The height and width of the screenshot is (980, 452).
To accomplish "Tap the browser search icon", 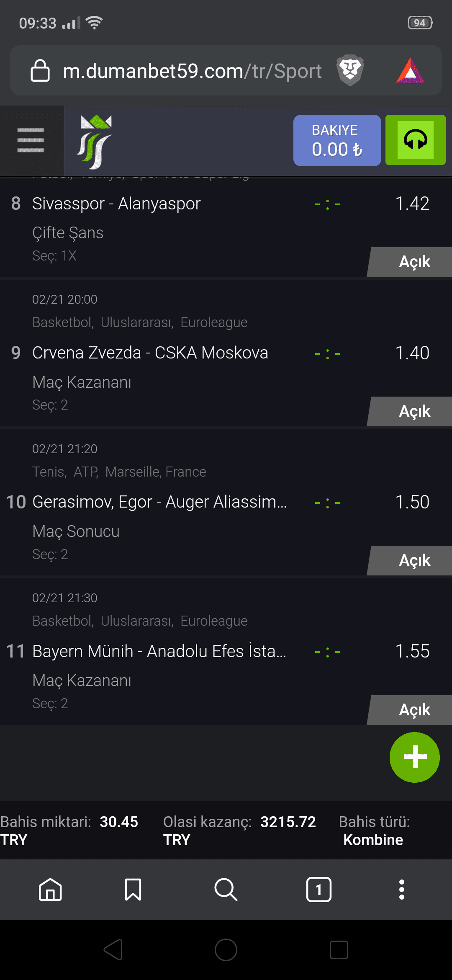I will (226, 889).
